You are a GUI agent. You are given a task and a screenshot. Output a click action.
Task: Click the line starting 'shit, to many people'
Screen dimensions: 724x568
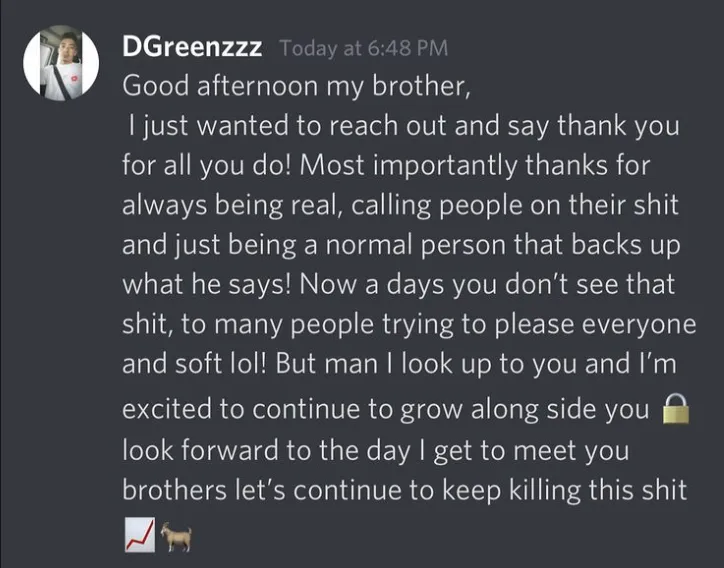pyautogui.click(x=409, y=324)
